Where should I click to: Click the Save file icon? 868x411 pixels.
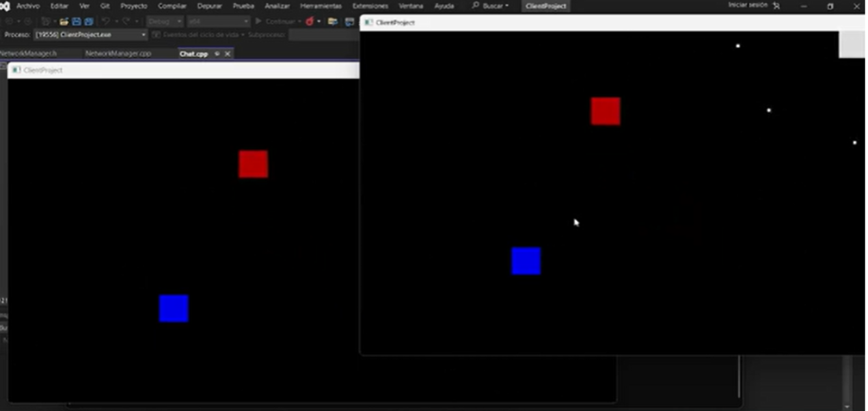click(77, 21)
